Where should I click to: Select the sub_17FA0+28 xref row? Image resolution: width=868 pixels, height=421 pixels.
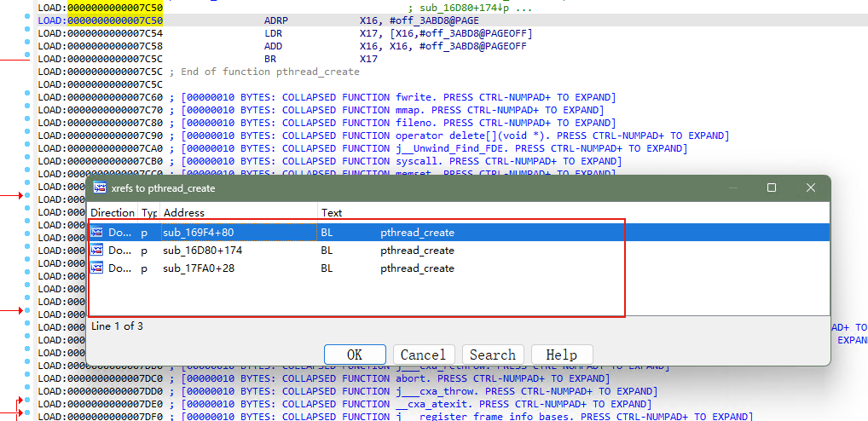click(459, 268)
